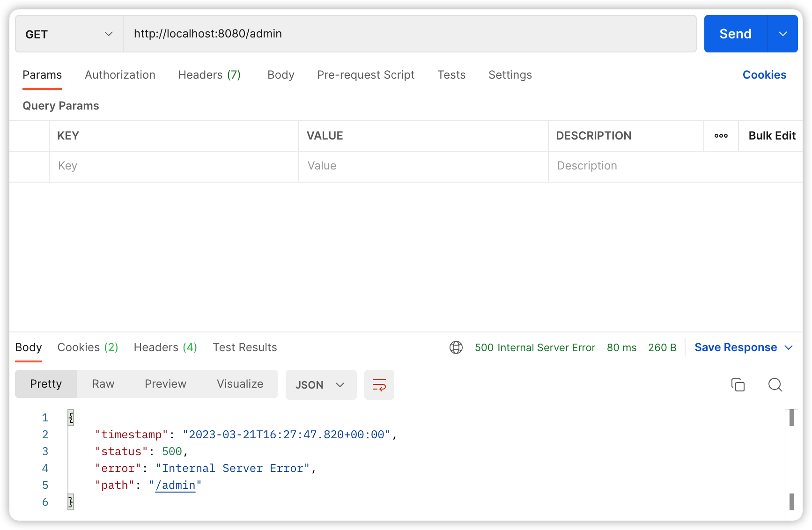Open Pre-request Script tab
This screenshot has width=812, height=530.
[x=366, y=75]
